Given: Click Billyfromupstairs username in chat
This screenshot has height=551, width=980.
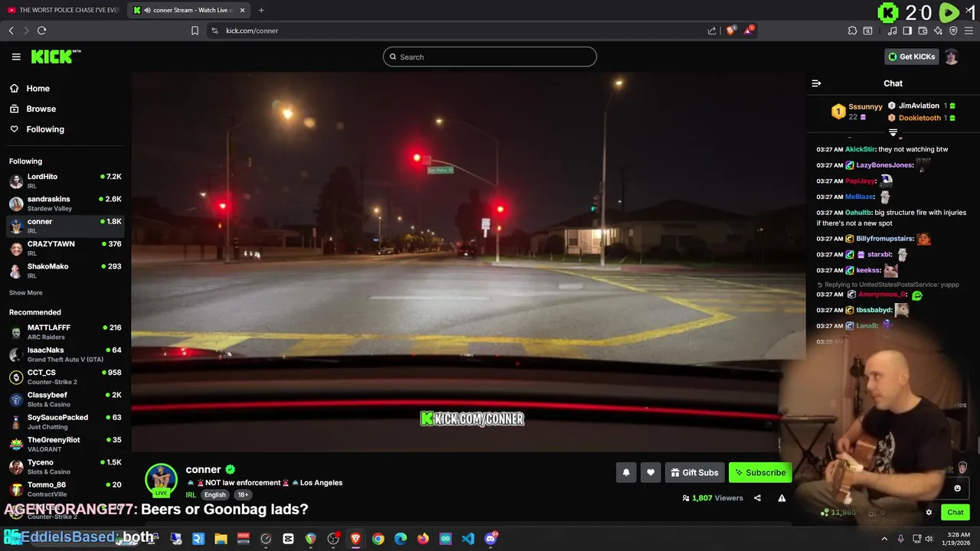Looking at the screenshot, I should coord(884,239).
